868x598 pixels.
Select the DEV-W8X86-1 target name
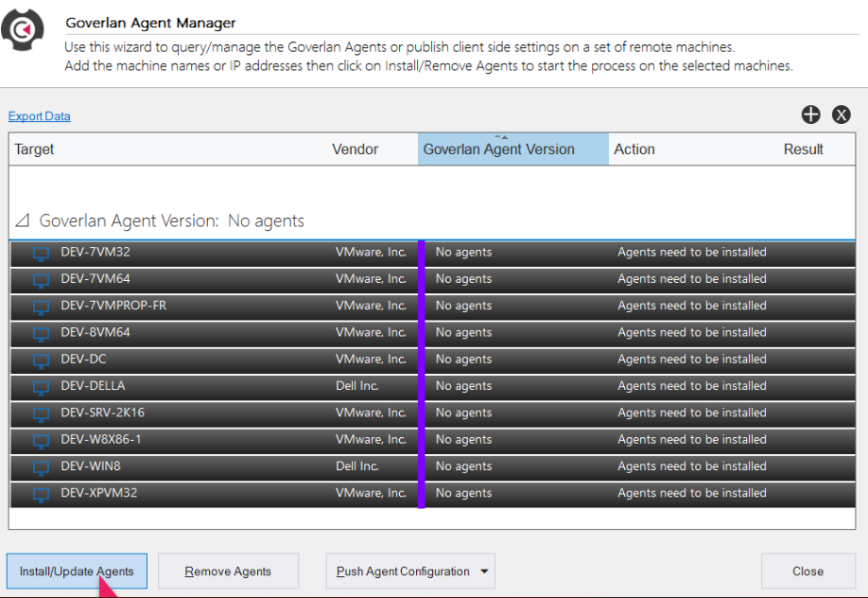click(101, 439)
